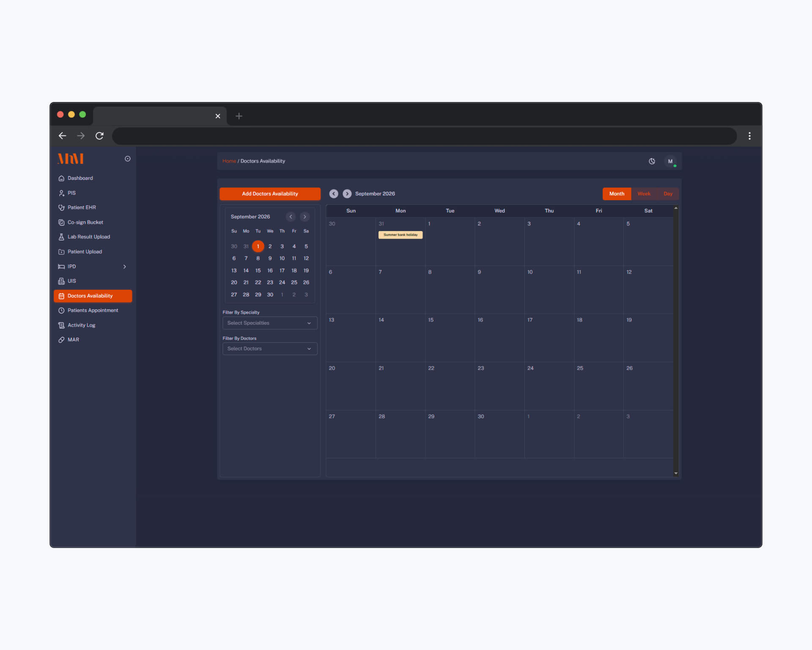812x650 pixels.
Task: Open the user avatar M menu
Action: (670, 161)
